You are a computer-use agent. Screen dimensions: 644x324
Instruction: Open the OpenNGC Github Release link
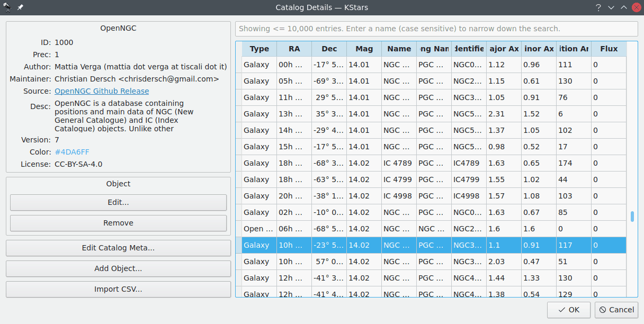tap(101, 91)
